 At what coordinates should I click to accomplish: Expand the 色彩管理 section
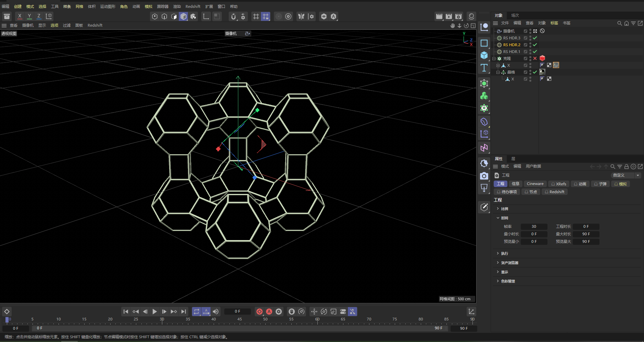click(x=498, y=281)
